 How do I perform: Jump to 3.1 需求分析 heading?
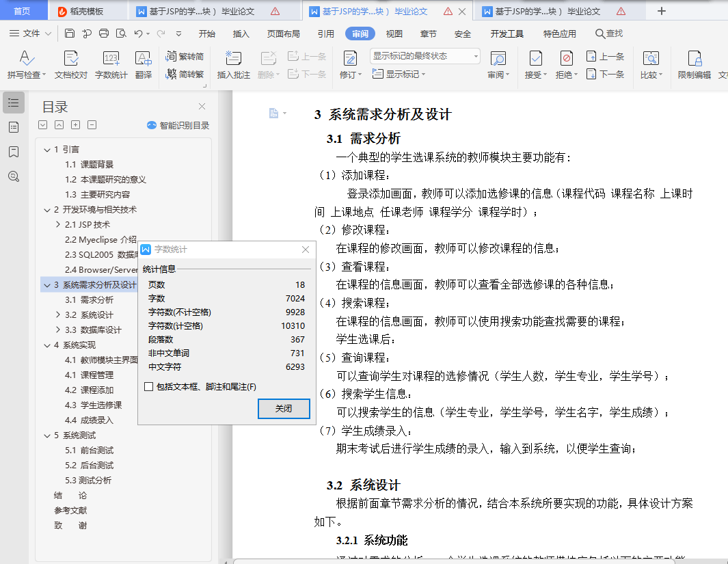[89, 300]
